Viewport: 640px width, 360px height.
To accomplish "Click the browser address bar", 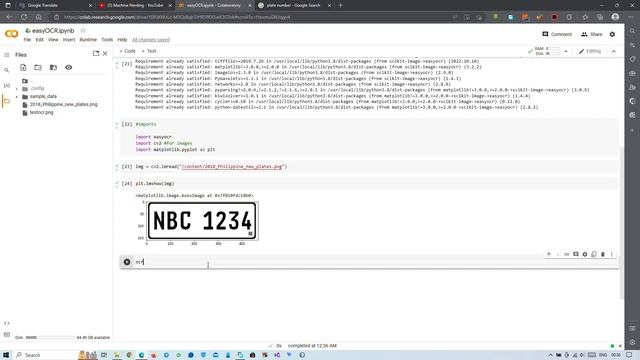I will (253, 17).
